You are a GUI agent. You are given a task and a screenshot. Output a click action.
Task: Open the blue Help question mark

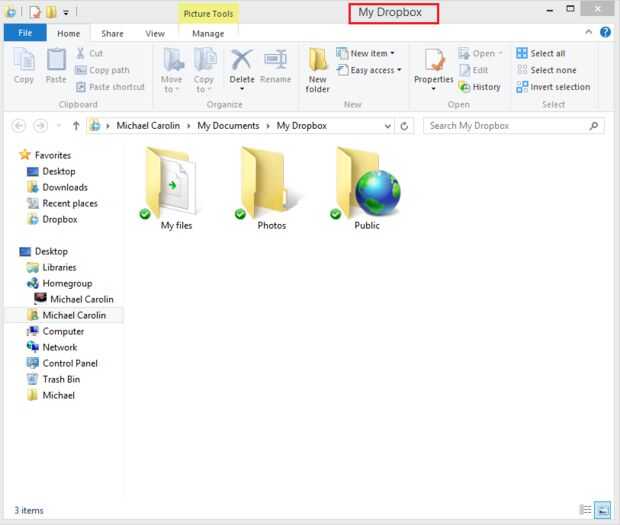605,32
